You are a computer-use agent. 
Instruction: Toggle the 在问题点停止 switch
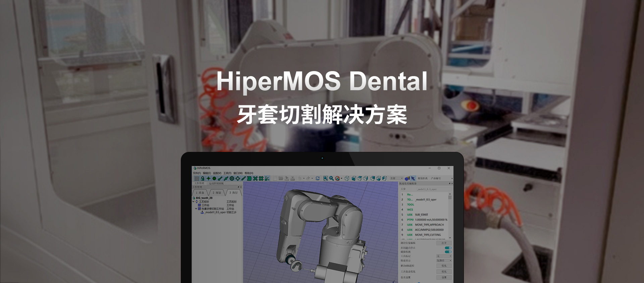click(448, 248)
